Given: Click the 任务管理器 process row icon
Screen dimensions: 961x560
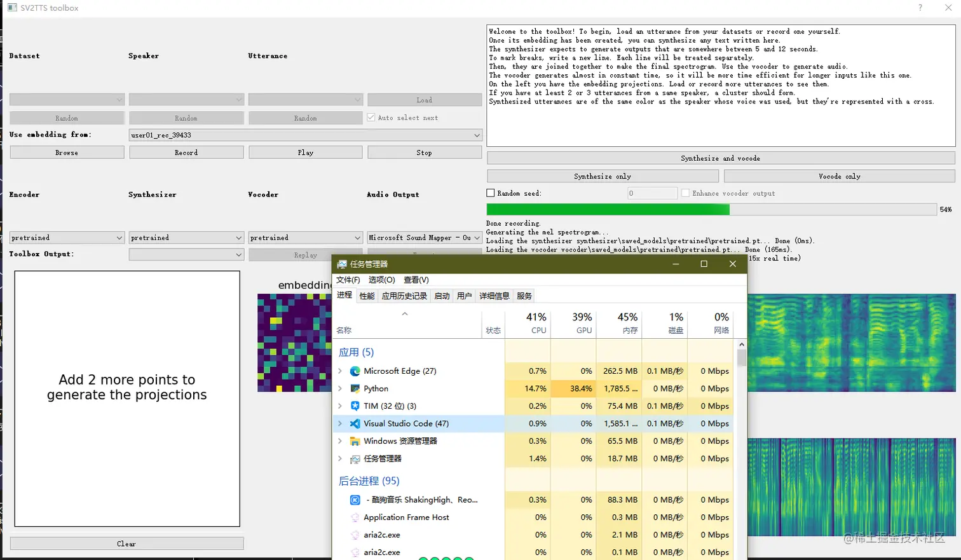Looking at the screenshot, I should [x=355, y=459].
